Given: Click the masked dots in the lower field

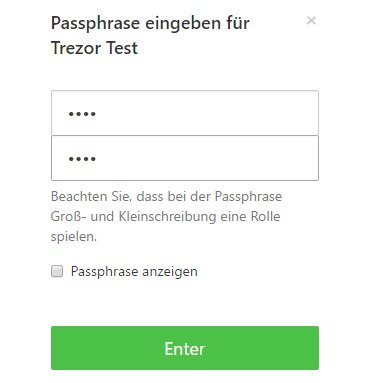Looking at the screenshot, I should tap(82, 159).
